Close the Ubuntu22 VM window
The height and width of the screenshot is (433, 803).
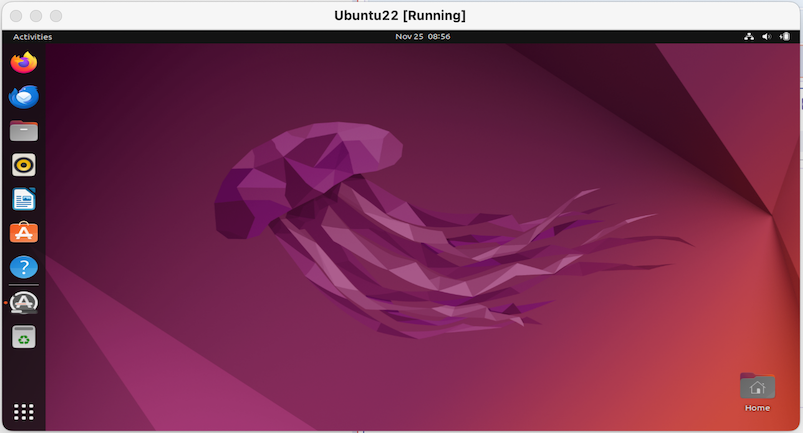pos(16,16)
